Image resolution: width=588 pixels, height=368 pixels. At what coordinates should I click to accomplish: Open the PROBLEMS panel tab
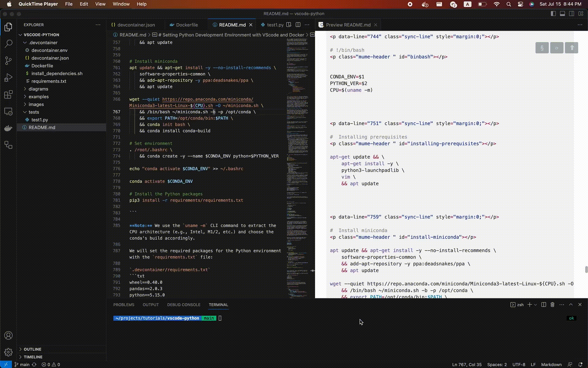124,305
